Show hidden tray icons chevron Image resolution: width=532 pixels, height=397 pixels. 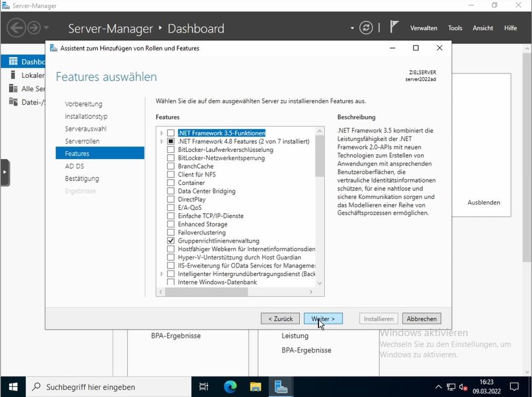[439, 387]
